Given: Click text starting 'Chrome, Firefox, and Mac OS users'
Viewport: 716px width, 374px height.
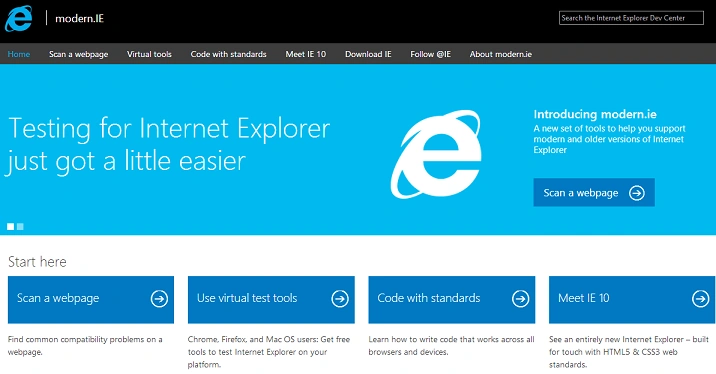Looking at the screenshot, I should pos(269,352).
